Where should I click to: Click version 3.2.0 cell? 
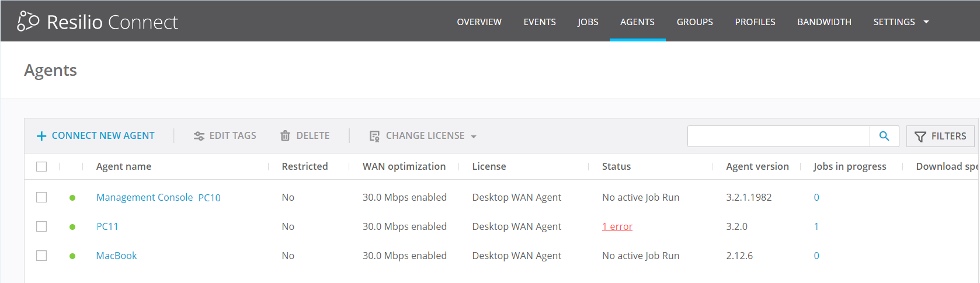click(x=736, y=226)
